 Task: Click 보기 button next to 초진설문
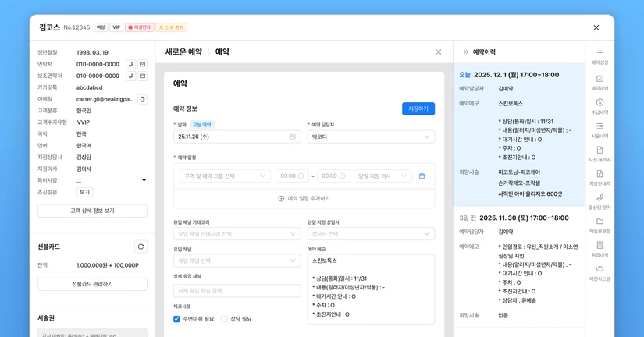[x=84, y=192]
